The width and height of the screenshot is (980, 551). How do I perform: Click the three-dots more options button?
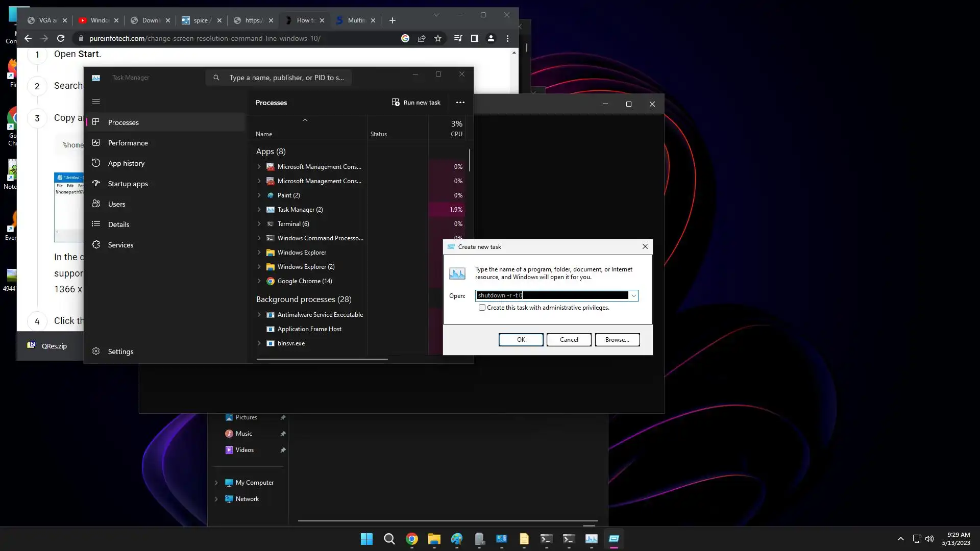(460, 103)
